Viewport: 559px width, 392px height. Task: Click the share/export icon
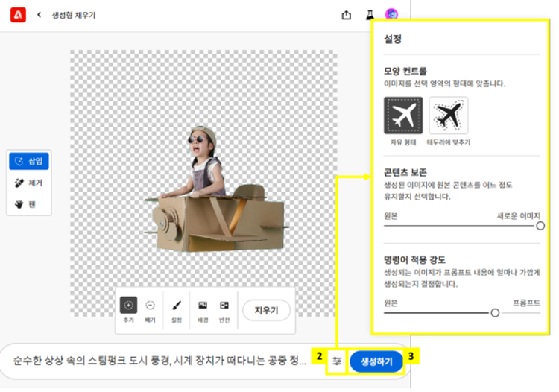click(346, 15)
